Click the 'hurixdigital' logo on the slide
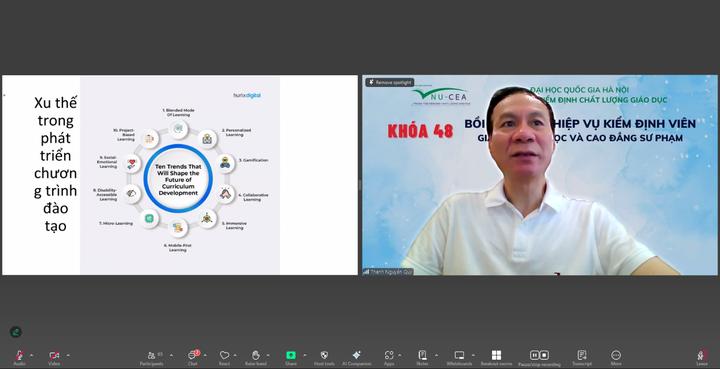Viewport: 720px width, 369px height. coord(247,95)
